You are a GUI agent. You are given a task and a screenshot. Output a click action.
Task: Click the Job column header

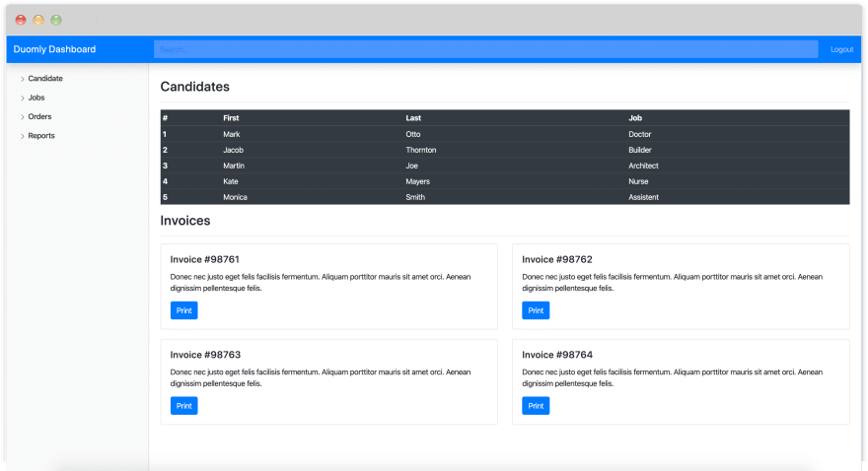(635, 118)
